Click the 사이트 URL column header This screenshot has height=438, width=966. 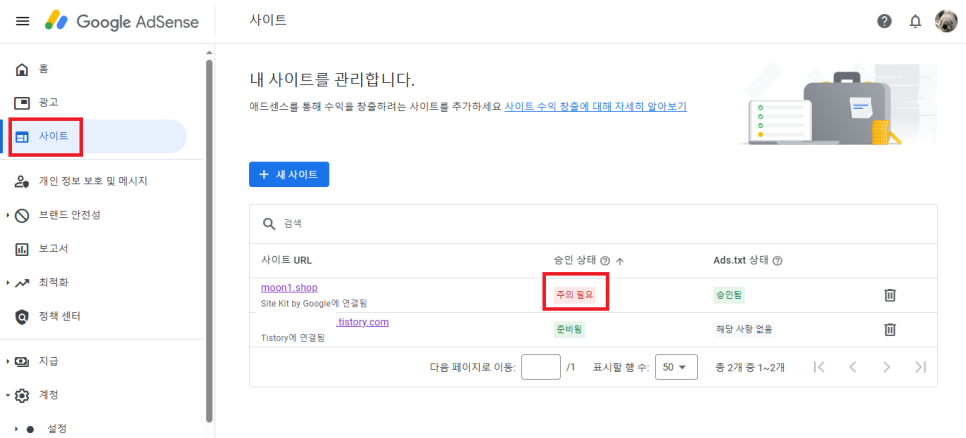point(286,260)
